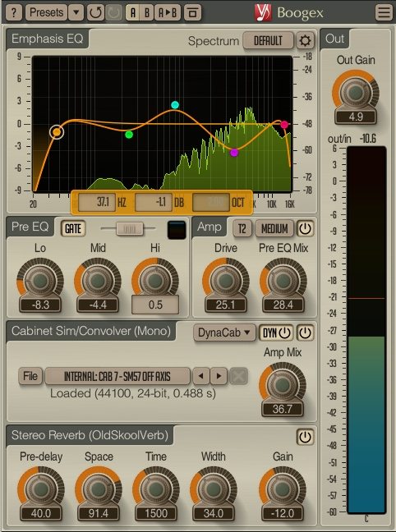Select the cyan EQ control point
The image size is (396, 532).
coord(175,105)
